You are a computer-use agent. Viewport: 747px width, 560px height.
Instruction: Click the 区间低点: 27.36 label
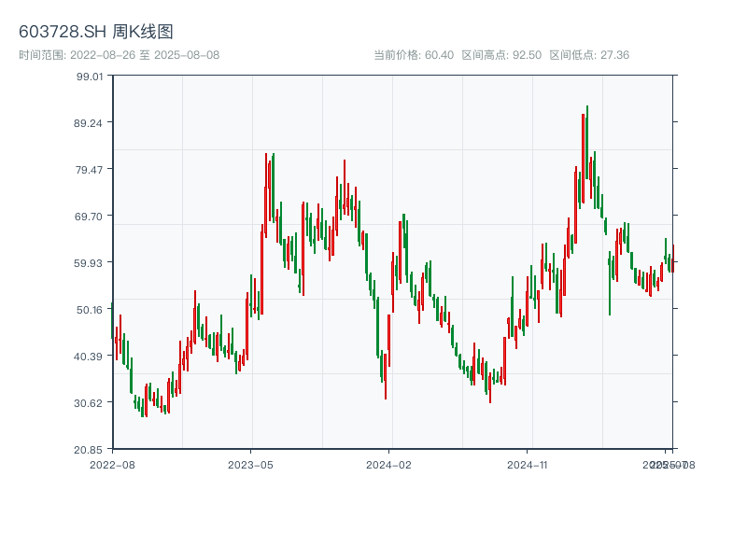pos(589,55)
